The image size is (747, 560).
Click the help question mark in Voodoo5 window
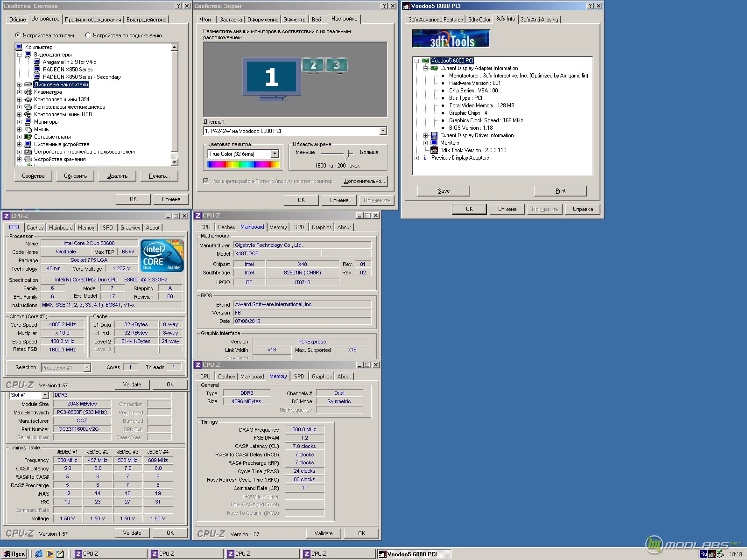590,6
